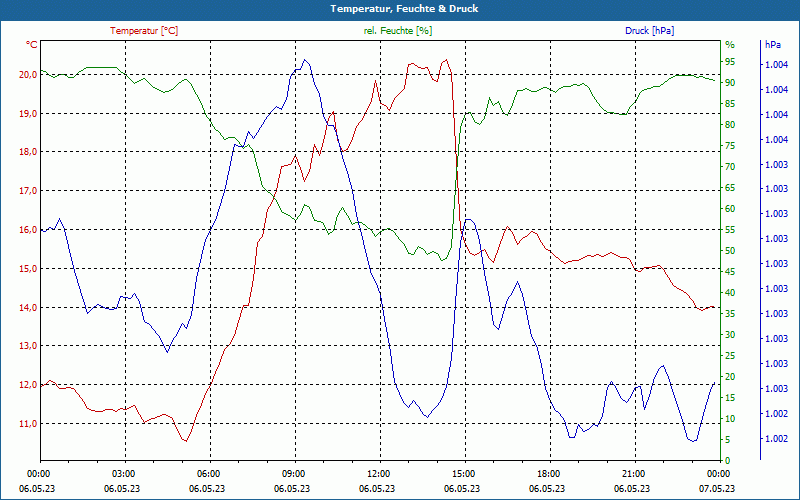This screenshot has width=800, height=500.
Task: Click the green '45' humidity axis value
Action: tap(730, 272)
